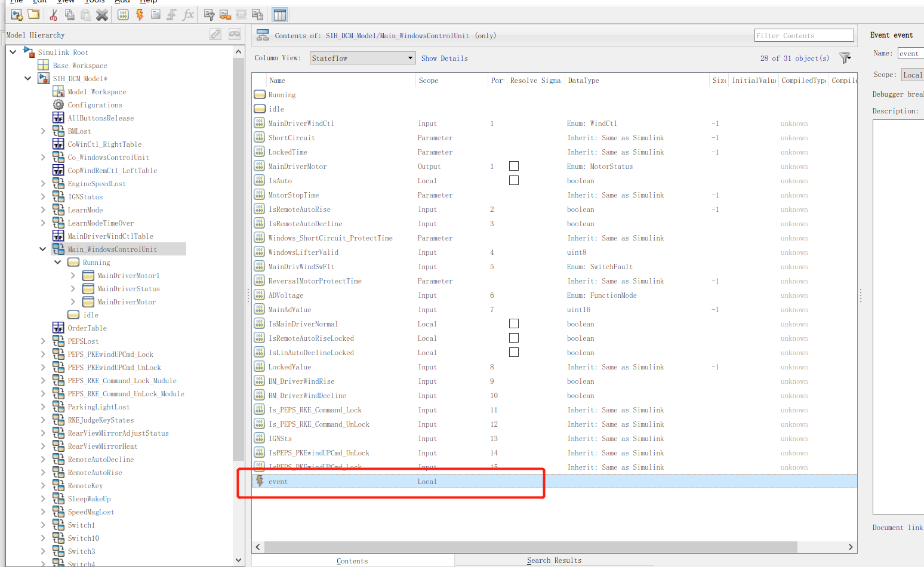Click the hierarchy icon beside Contents of

(x=263, y=35)
